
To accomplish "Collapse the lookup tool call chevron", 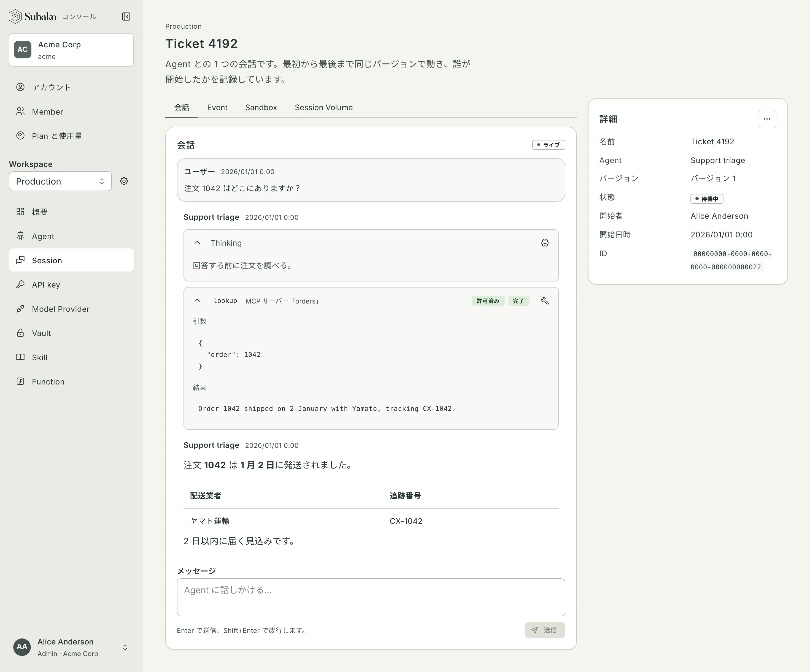I will tap(197, 301).
